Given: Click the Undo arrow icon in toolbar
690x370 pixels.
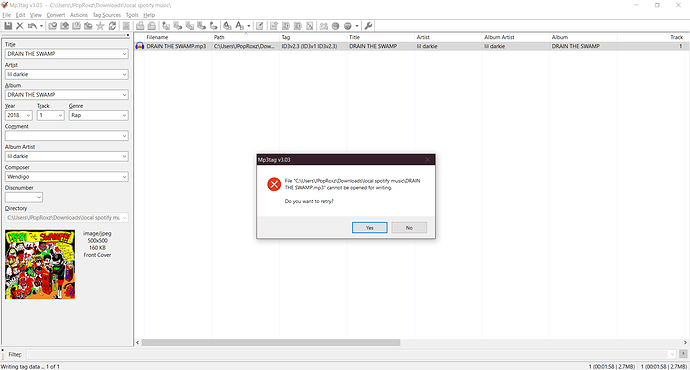Looking at the screenshot, I should point(32,26).
